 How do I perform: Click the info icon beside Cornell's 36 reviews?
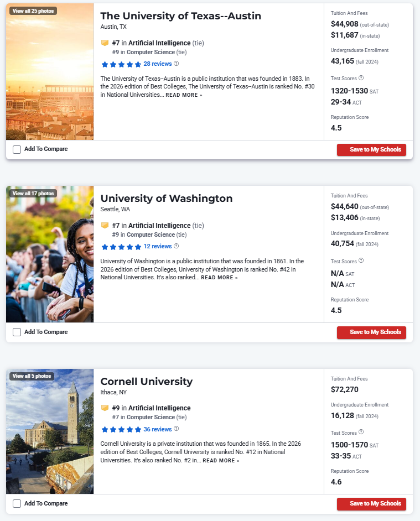pos(177,429)
